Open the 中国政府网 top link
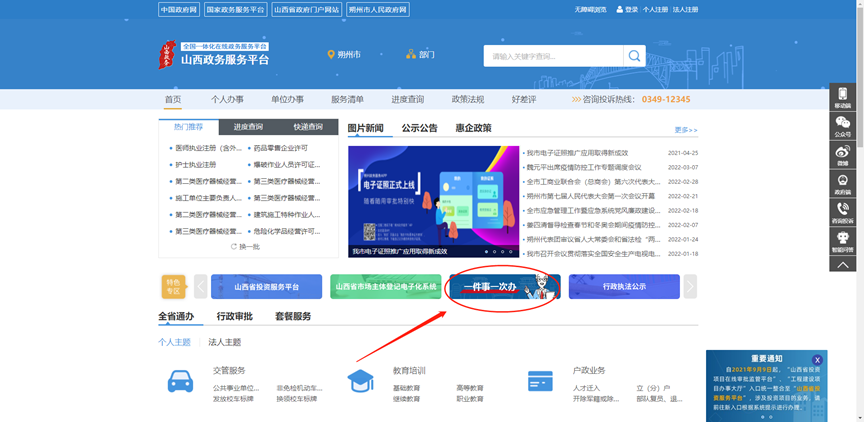 click(x=179, y=9)
